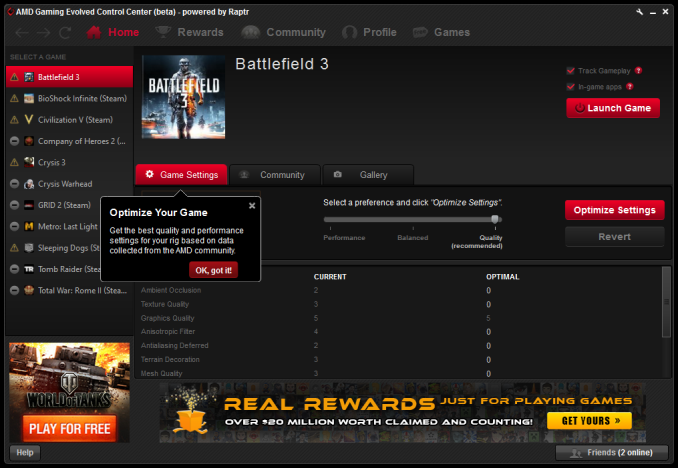Select Total War: Rome II in game list

(x=70, y=290)
